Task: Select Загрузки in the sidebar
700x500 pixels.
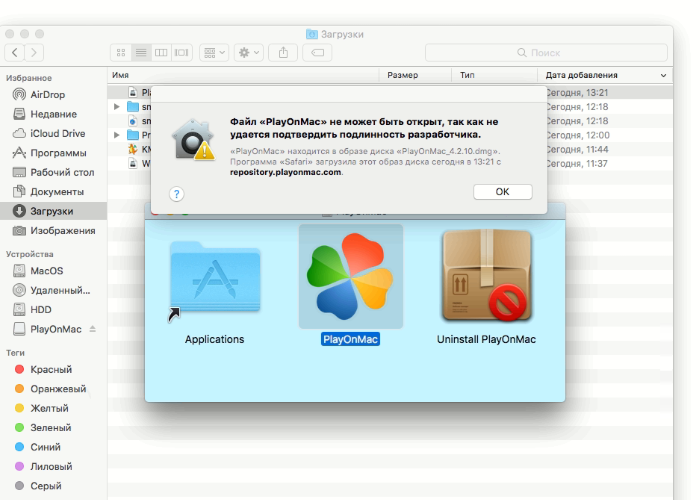Action: [x=54, y=211]
